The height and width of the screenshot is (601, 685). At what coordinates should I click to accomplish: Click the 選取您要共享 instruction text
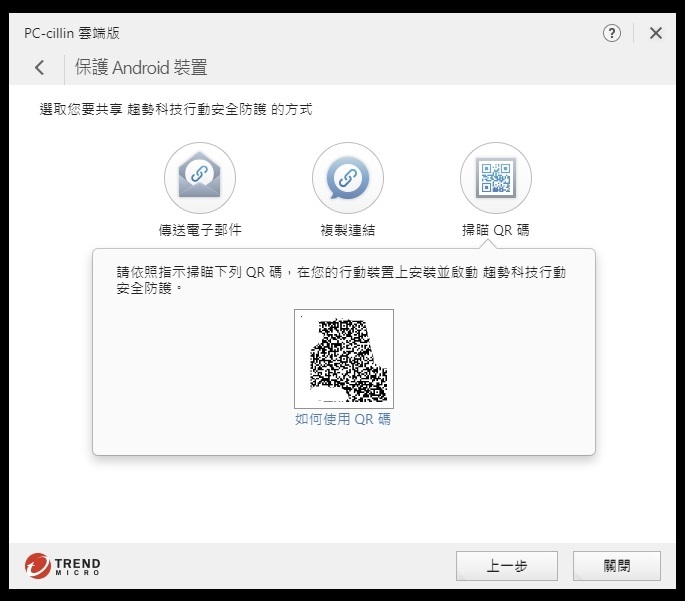point(176,109)
